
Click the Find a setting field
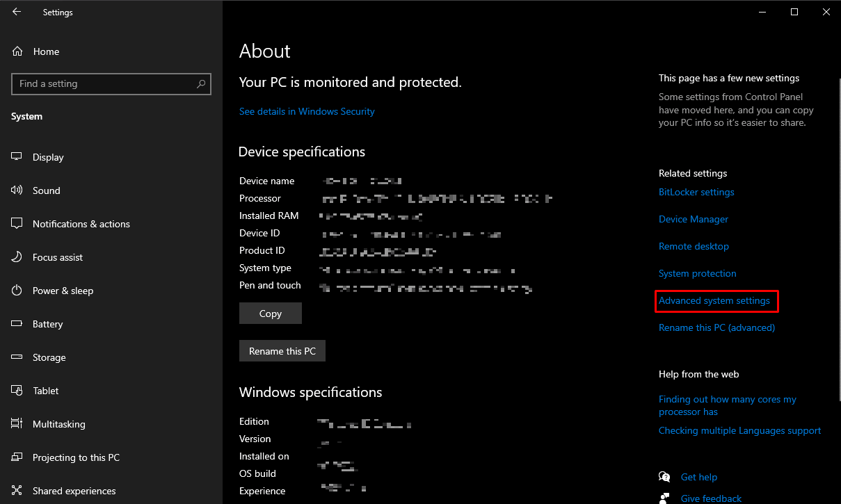(x=111, y=84)
